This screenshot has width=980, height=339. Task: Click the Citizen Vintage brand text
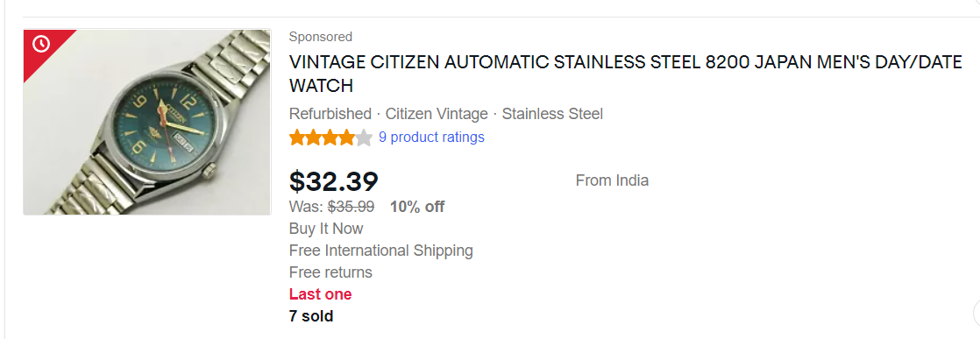click(437, 114)
